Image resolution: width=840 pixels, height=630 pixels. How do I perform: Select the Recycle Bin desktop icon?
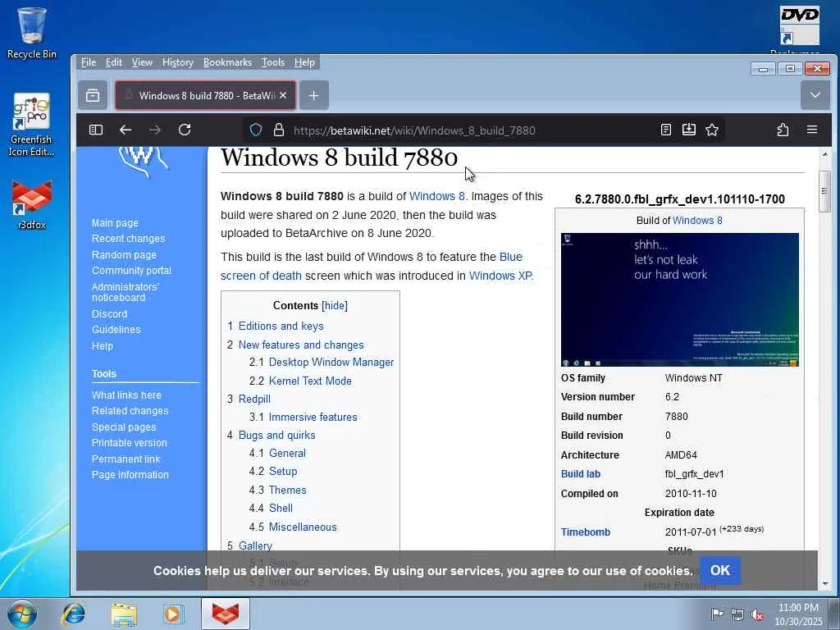coord(32,33)
